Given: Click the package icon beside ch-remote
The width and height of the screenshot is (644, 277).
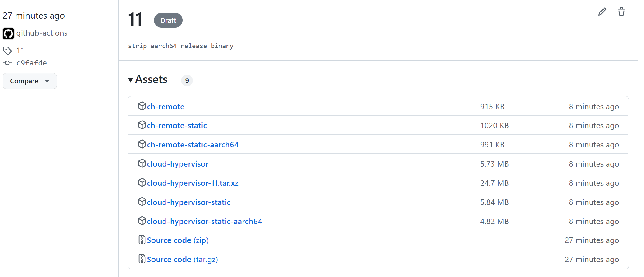Looking at the screenshot, I should 142,106.
